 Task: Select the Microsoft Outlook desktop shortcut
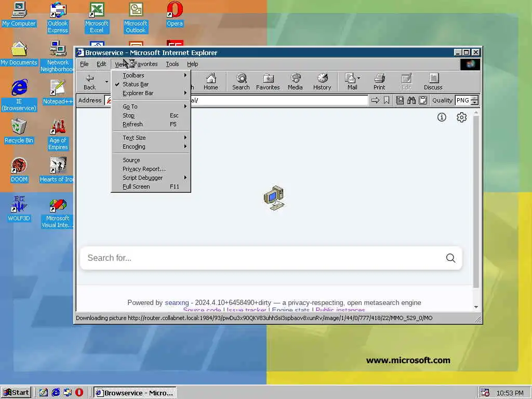point(136,18)
